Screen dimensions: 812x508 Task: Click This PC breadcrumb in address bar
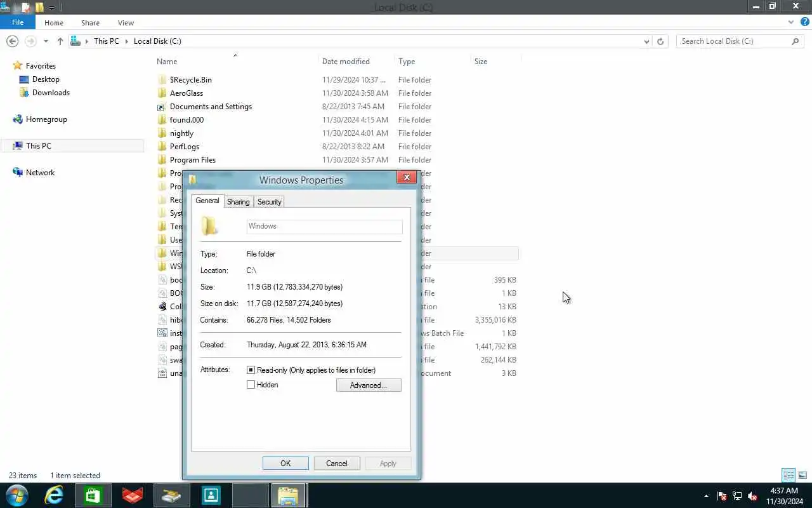coord(106,41)
